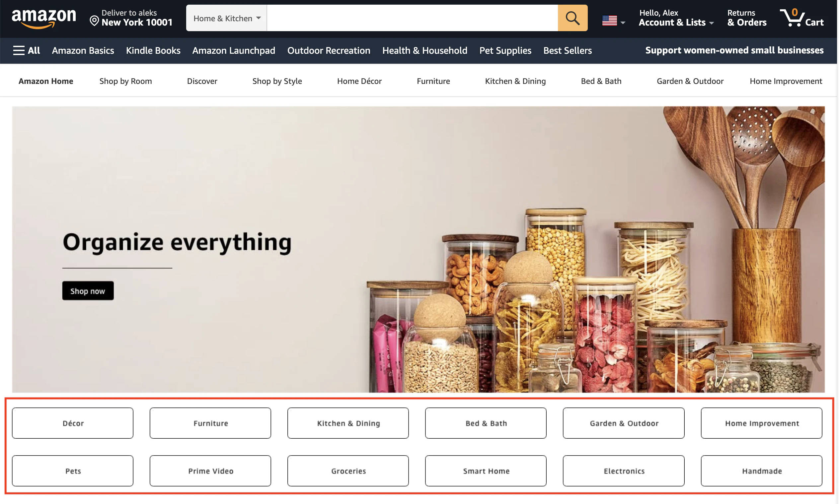Expand the Account & Lists menu
Viewport: 839px width, 504px height.
pos(676,18)
